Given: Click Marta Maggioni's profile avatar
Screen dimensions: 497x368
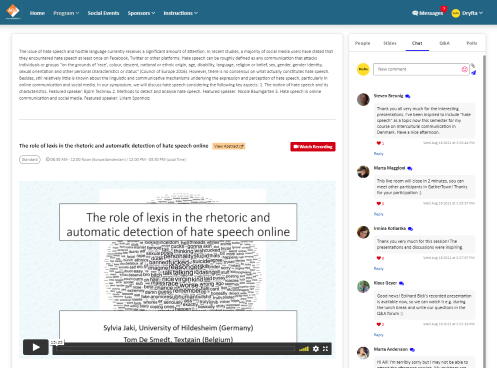Looking at the screenshot, I should pyautogui.click(x=363, y=172).
